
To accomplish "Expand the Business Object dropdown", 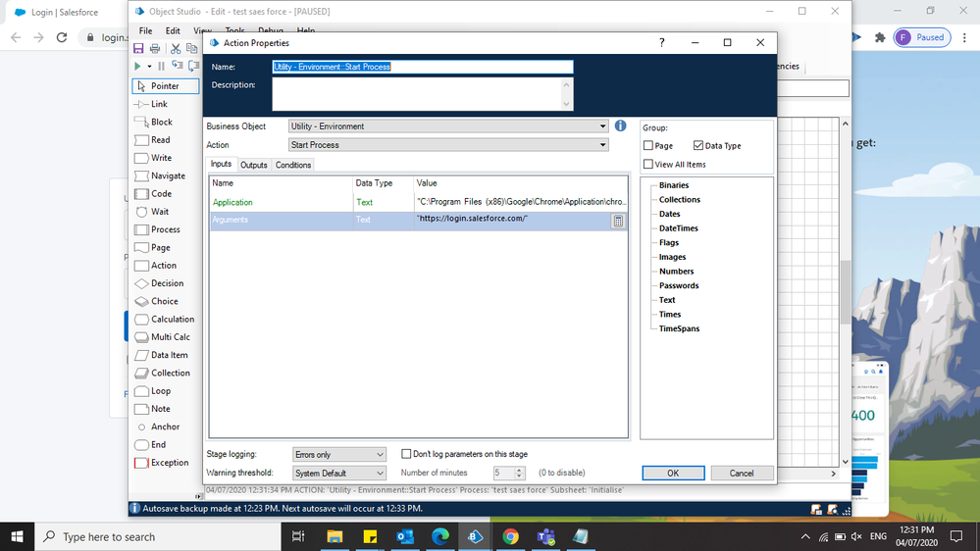I will (448, 126).
